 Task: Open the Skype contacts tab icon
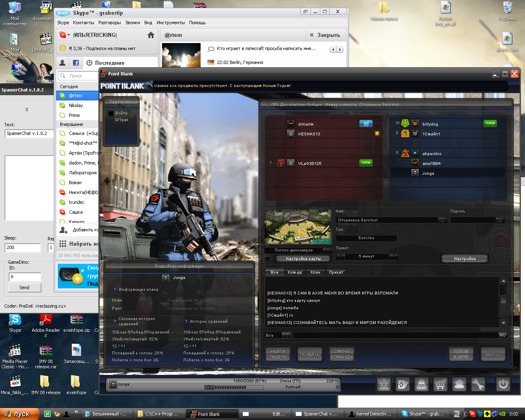62,63
